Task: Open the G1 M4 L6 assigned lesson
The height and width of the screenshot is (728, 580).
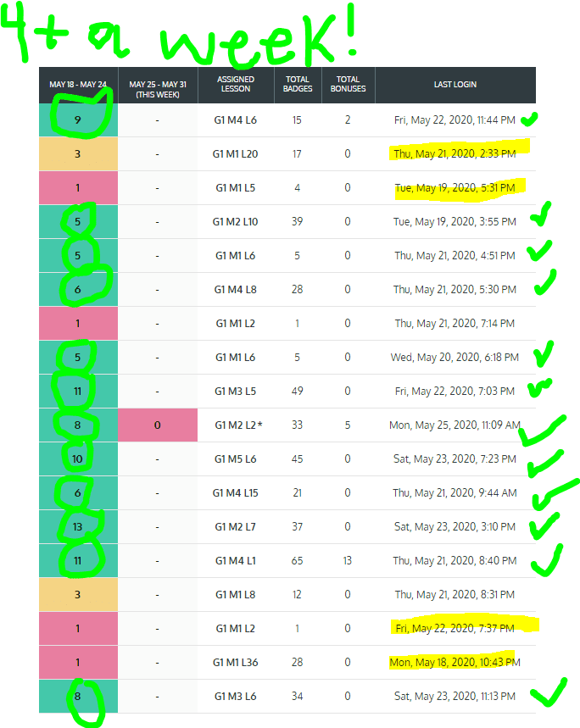Action: [236, 120]
